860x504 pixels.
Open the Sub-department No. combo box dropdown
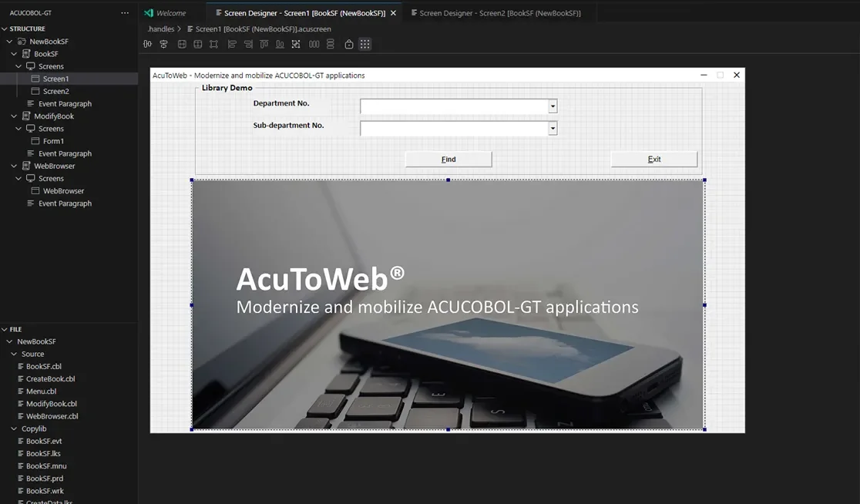[x=553, y=129]
